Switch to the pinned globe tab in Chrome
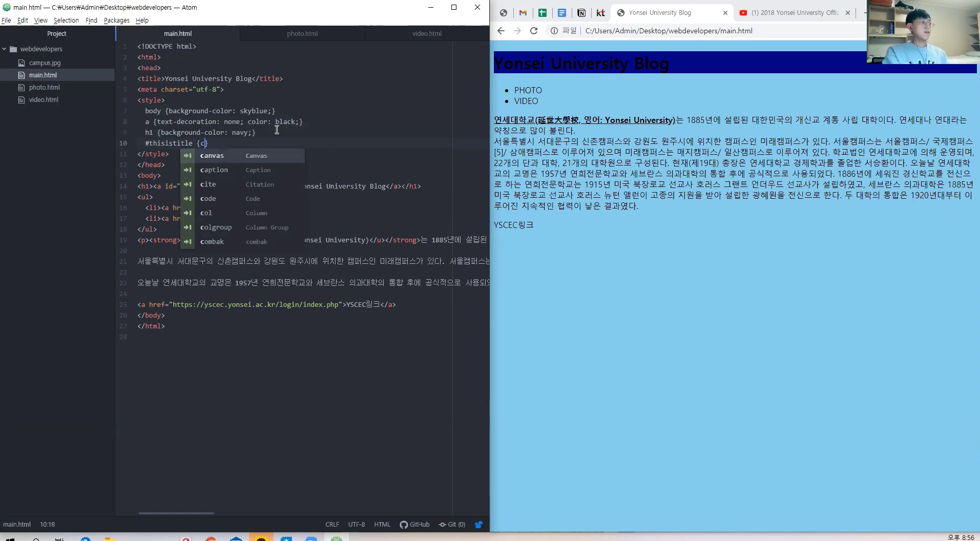 504,13
